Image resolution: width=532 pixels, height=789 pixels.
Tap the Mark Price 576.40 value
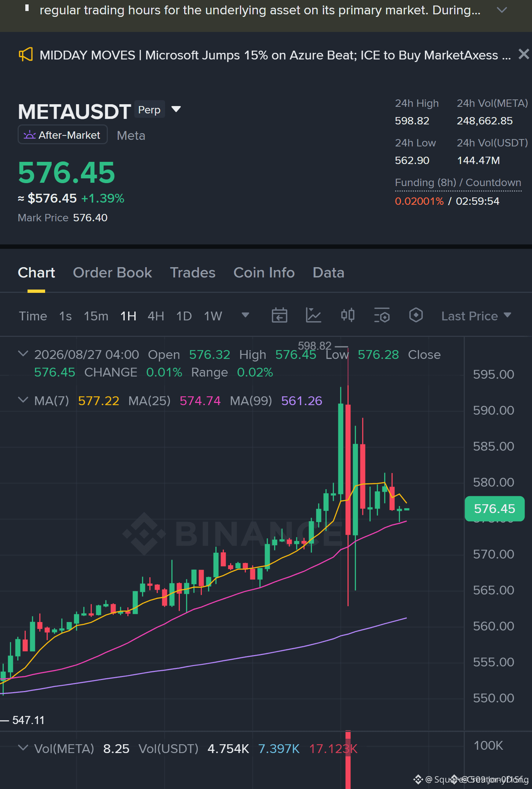[x=90, y=218]
